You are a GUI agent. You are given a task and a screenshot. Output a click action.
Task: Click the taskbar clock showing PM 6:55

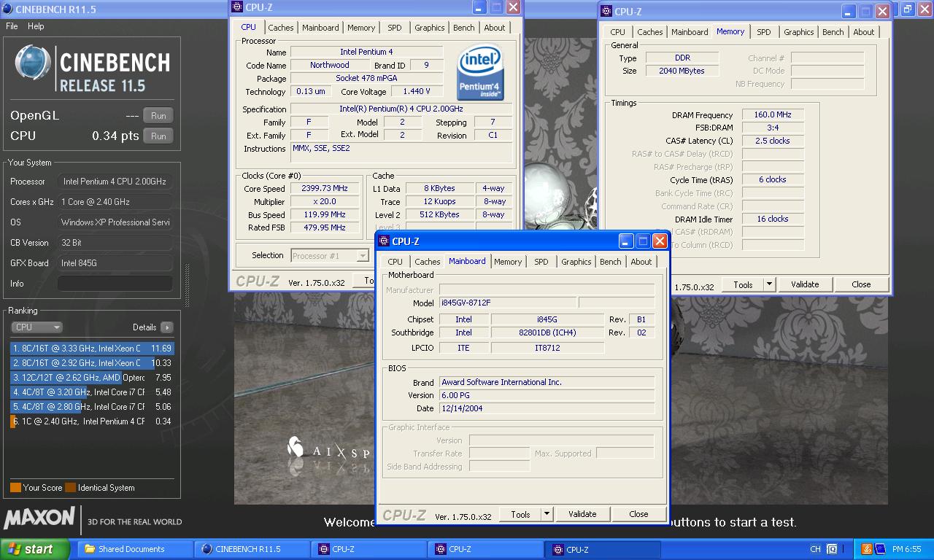tap(907, 549)
